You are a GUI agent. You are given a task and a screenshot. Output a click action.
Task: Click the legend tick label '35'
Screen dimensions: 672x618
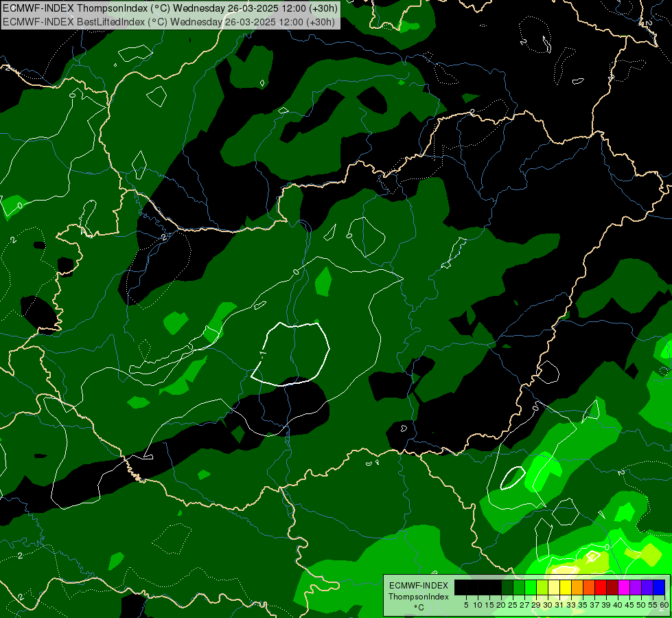point(583,605)
